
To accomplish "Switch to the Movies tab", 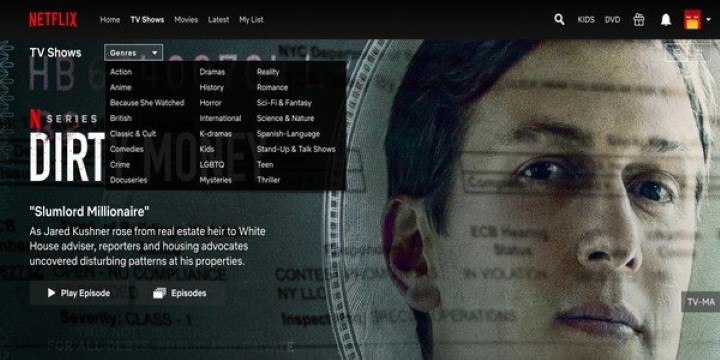I will tap(186, 20).
